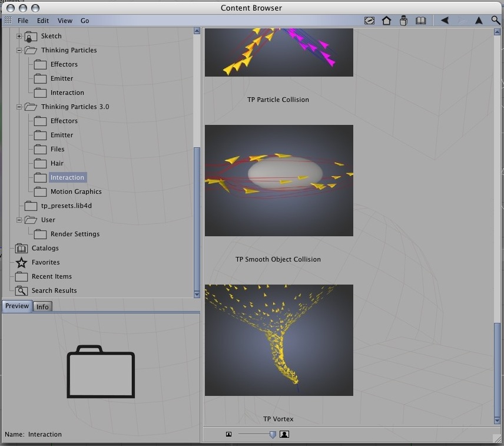Image resolution: width=504 pixels, height=446 pixels.
Task: Open the Catalogs book icon in toolbar
Action: click(x=420, y=21)
